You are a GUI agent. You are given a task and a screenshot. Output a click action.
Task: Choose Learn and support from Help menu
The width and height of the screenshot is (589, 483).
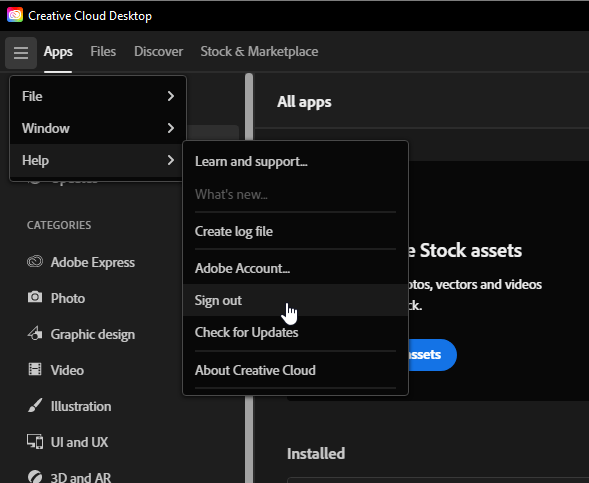click(295, 162)
